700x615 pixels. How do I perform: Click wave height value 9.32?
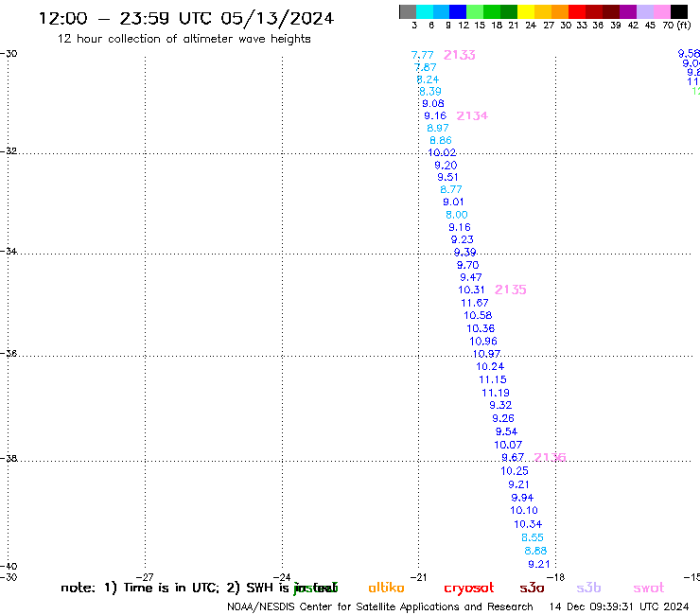point(500,405)
